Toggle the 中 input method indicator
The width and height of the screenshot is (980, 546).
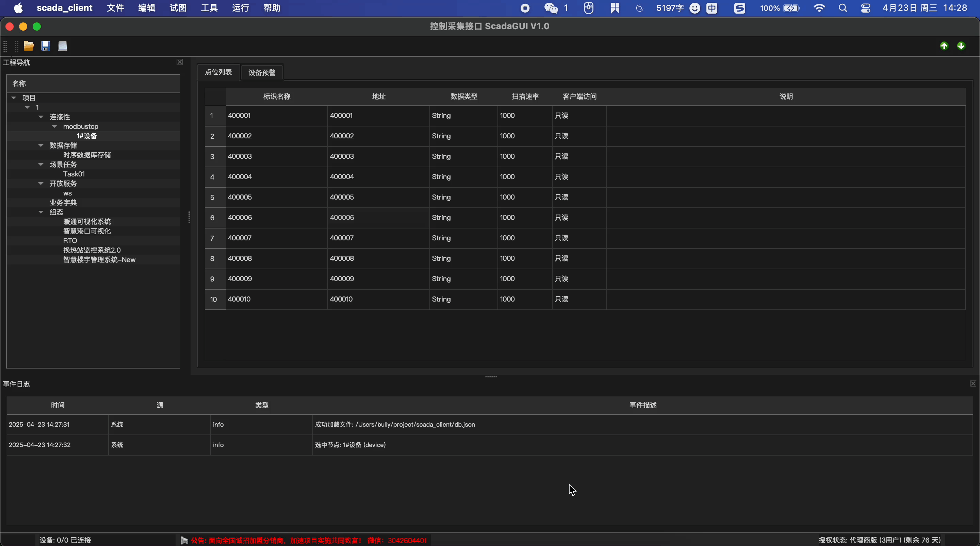click(x=712, y=8)
